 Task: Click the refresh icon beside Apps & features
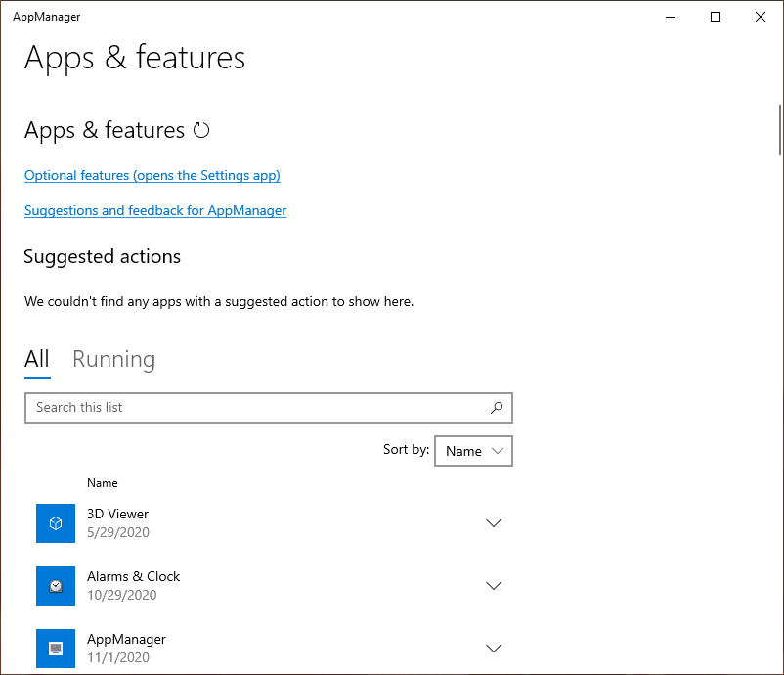coord(201,129)
